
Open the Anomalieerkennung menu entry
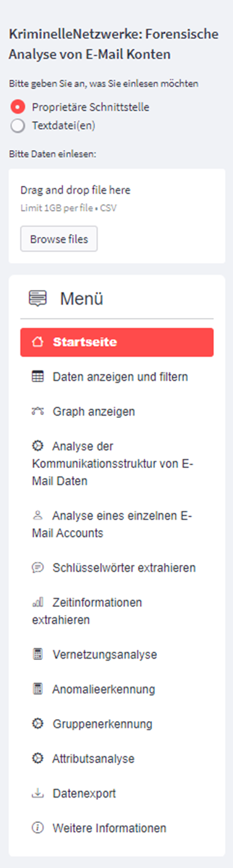[x=117, y=689]
